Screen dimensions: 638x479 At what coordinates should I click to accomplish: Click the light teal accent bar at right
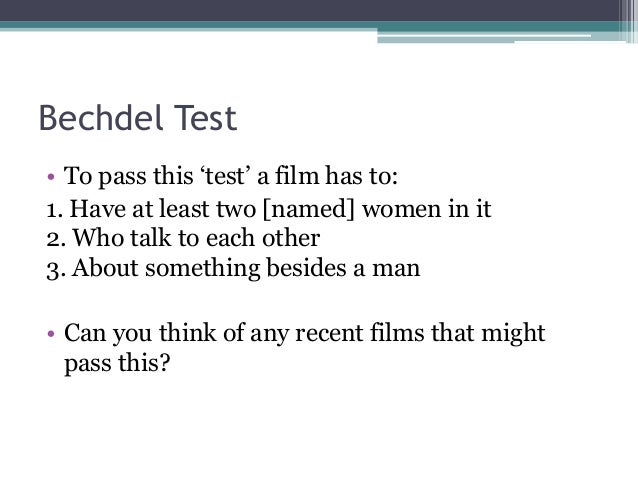point(484,39)
